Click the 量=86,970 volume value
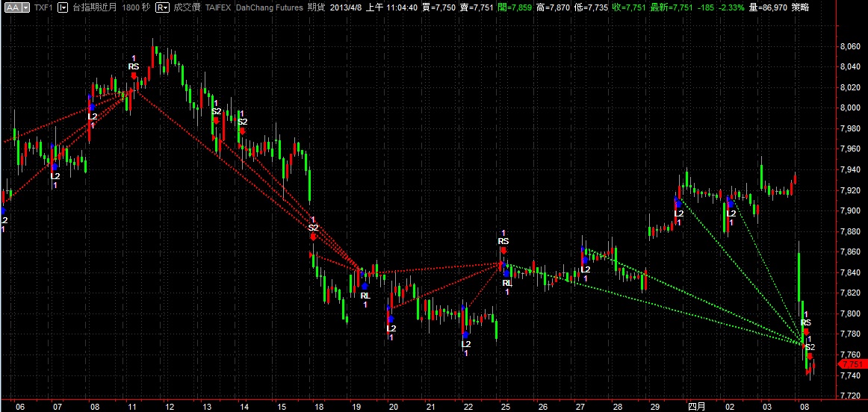 769,7
